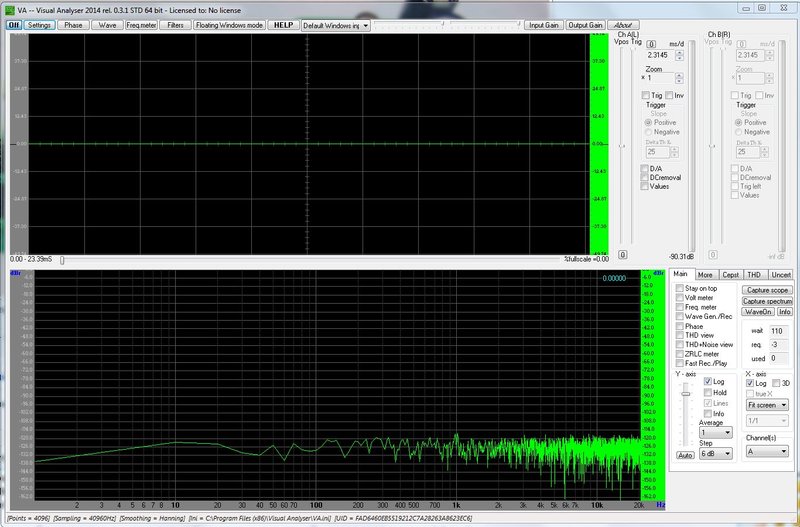Enable DCremoval for channel A

(x=645, y=177)
